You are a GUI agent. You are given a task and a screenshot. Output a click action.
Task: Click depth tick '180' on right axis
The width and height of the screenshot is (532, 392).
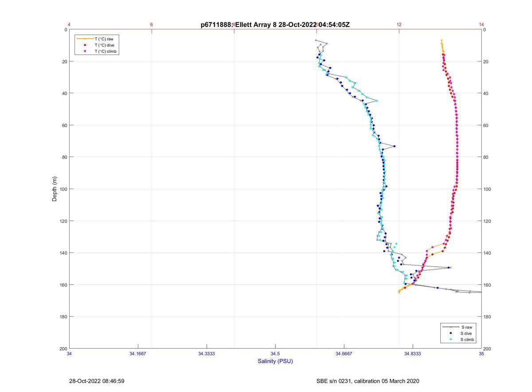click(487, 317)
